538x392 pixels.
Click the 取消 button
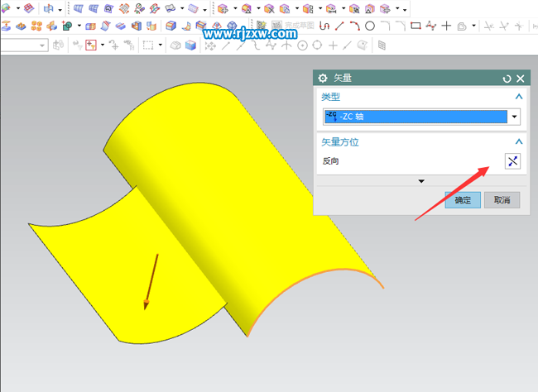[502, 200]
